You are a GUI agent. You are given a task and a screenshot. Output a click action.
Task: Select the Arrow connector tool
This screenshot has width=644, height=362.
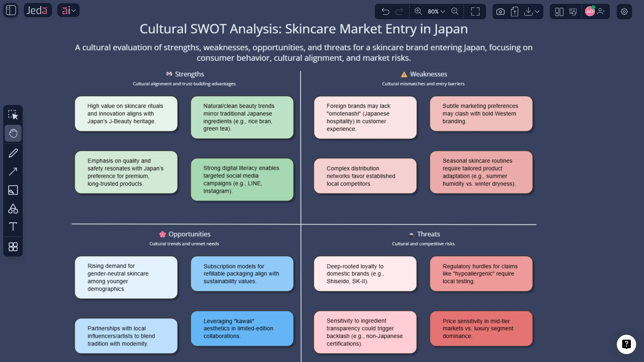click(13, 171)
